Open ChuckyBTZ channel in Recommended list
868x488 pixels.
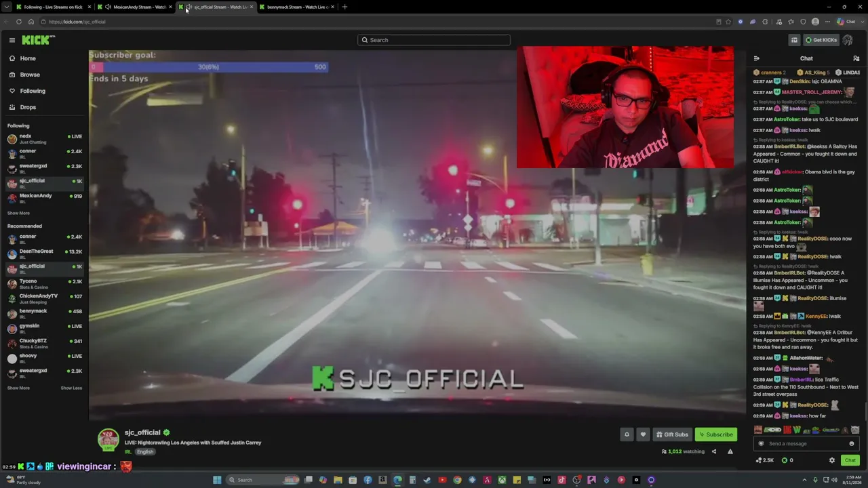click(x=44, y=344)
